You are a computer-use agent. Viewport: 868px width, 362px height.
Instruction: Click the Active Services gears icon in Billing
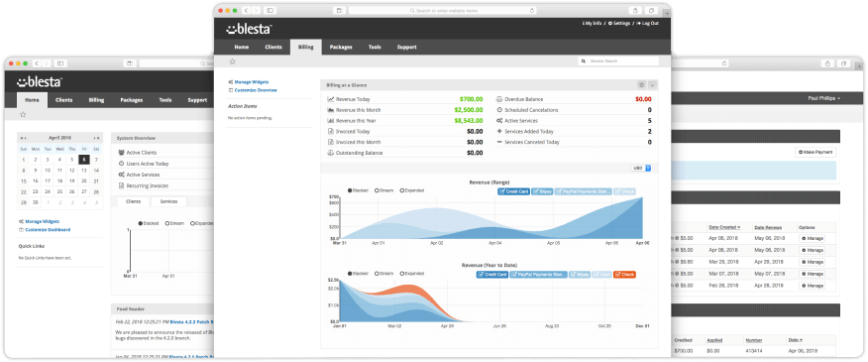coord(499,120)
